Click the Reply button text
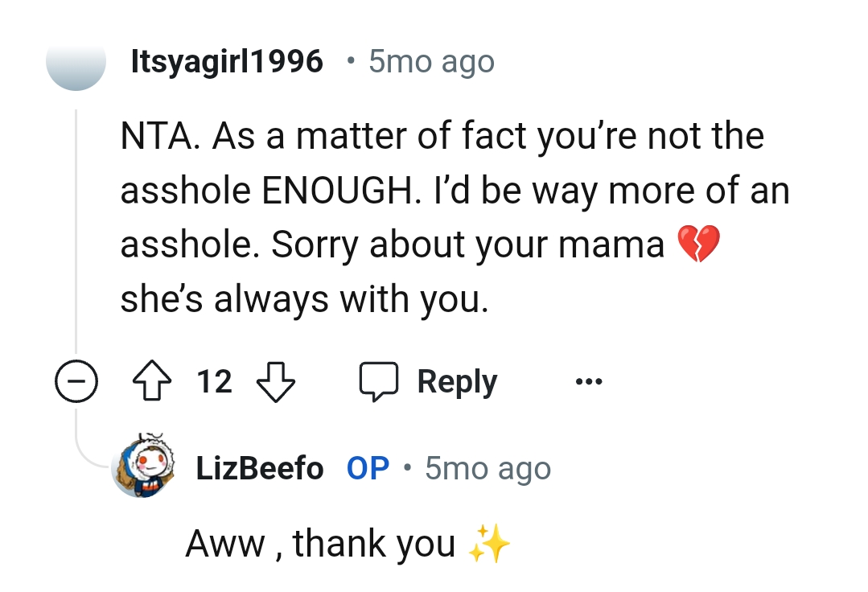 click(456, 381)
